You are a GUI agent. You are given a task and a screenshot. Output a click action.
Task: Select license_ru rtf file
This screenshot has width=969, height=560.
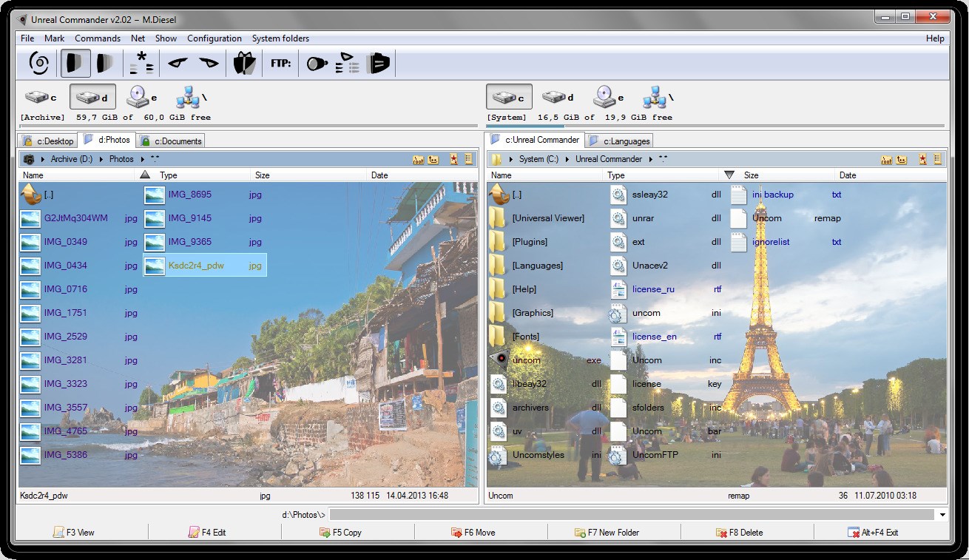pyautogui.click(x=666, y=289)
